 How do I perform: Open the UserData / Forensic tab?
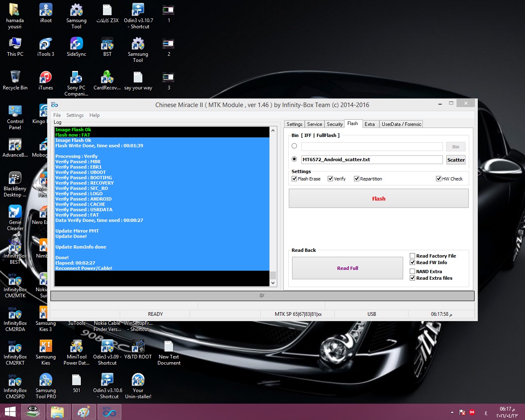click(402, 124)
